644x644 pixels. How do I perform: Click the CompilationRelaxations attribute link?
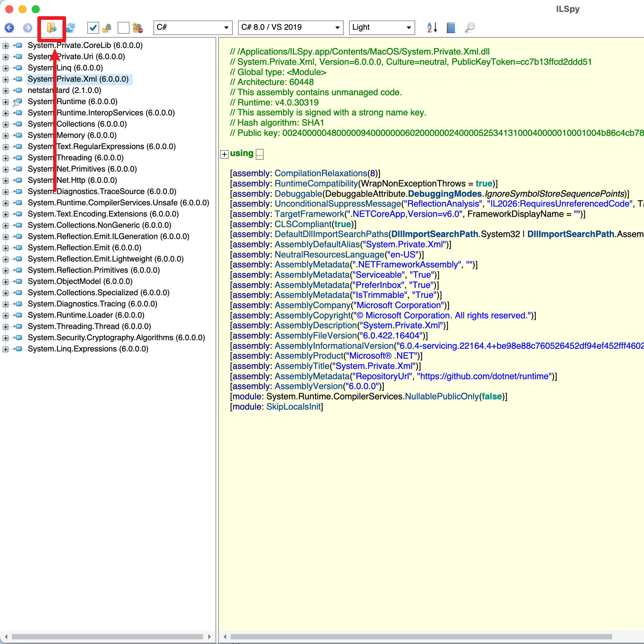click(320, 173)
